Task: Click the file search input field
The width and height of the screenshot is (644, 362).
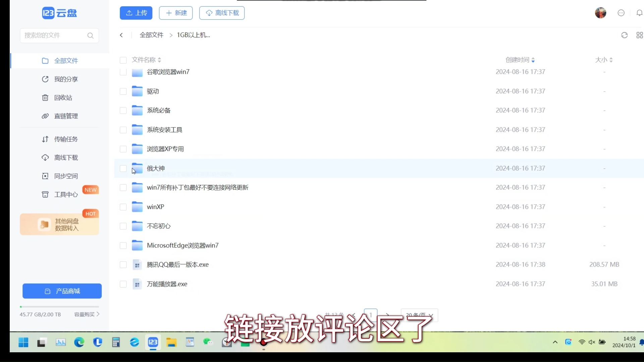Action: coord(54,36)
